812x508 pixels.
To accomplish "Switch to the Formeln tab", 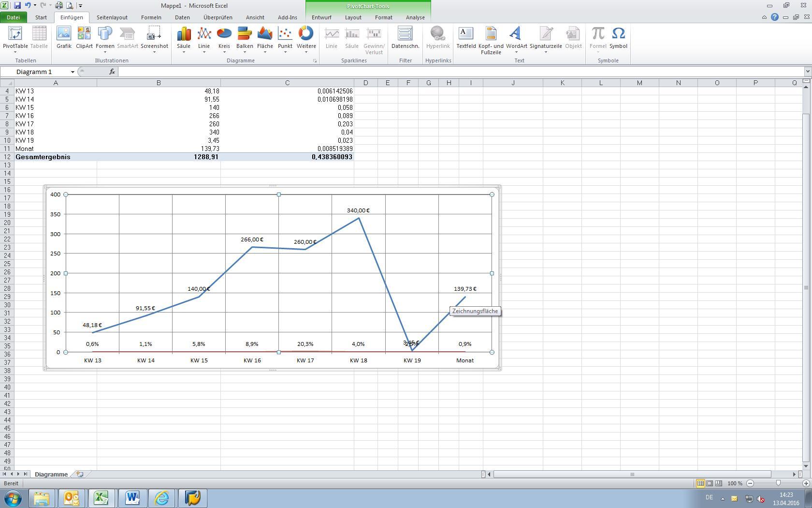I will point(151,17).
